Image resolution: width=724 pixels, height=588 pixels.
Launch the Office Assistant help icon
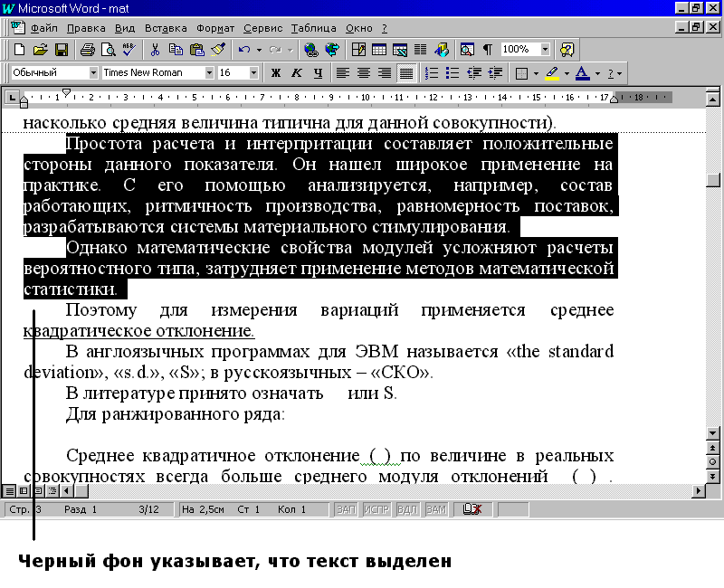coord(567,50)
